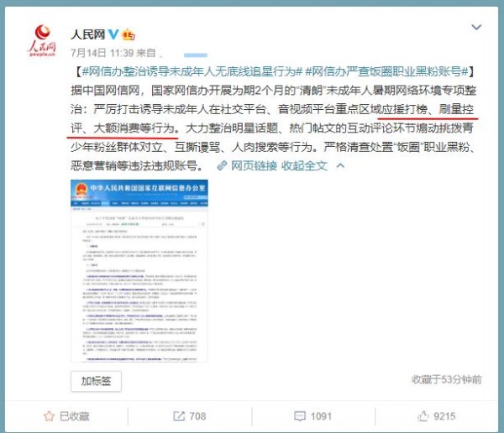Click the thumbs-up like icon

(423, 416)
